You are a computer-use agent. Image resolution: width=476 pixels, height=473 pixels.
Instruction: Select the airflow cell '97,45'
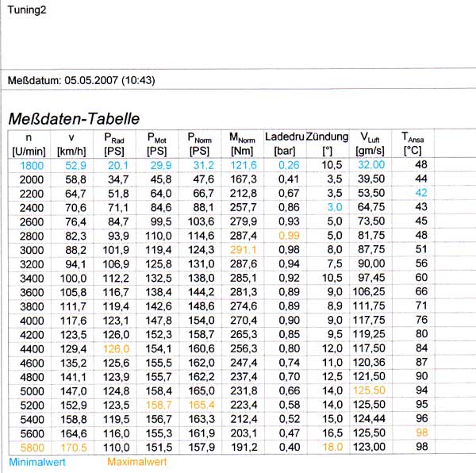[371, 278]
